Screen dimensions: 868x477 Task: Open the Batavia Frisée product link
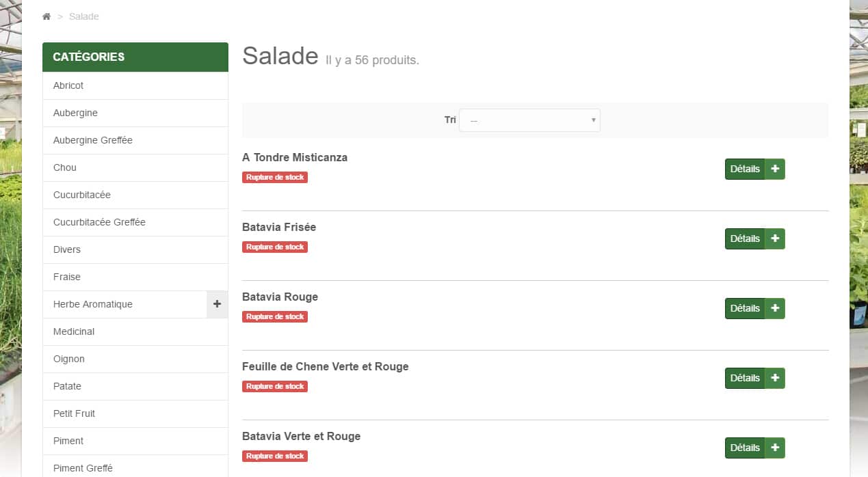click(x=279, y=227)
